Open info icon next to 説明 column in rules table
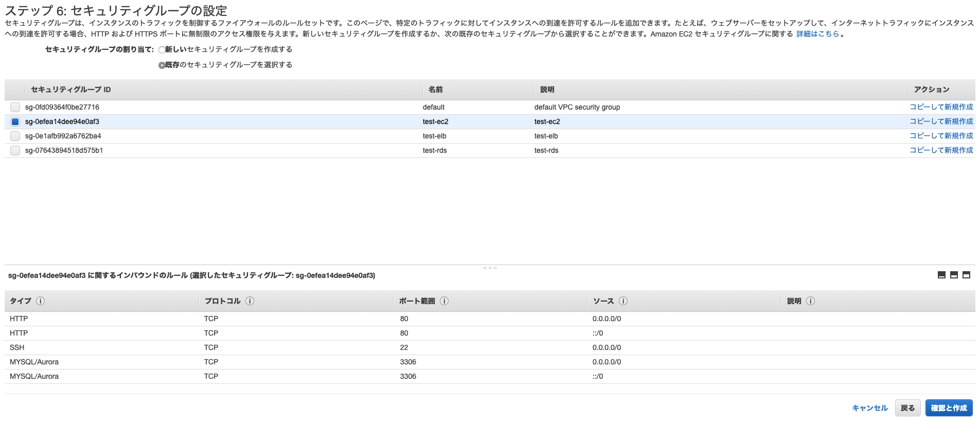 click(x=810, y=301)
